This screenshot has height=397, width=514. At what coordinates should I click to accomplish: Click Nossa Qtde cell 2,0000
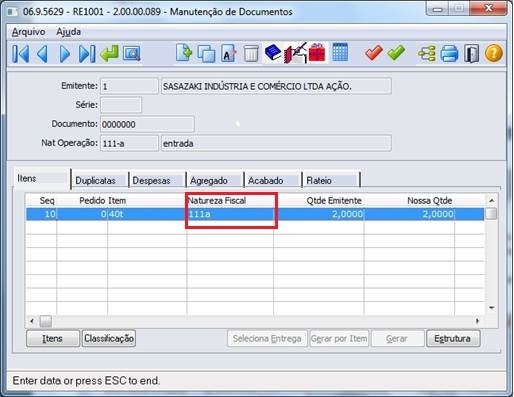click(x=409, y=214)
